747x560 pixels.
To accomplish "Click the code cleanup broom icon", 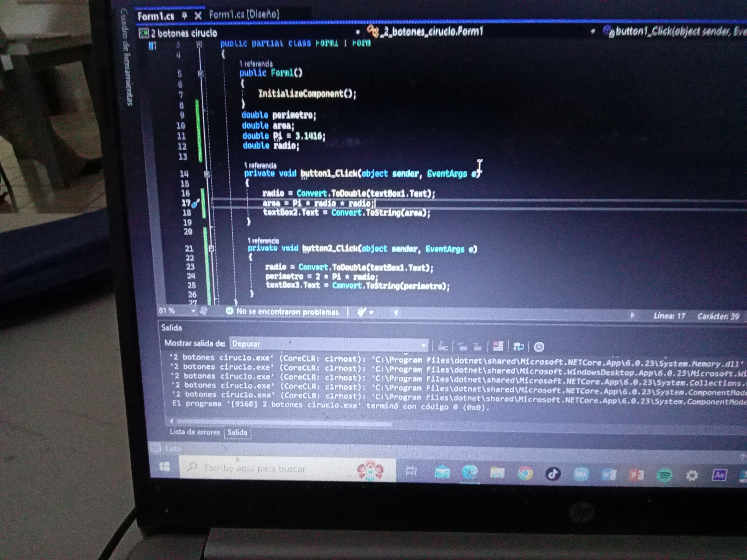I will tap(361, 312).
